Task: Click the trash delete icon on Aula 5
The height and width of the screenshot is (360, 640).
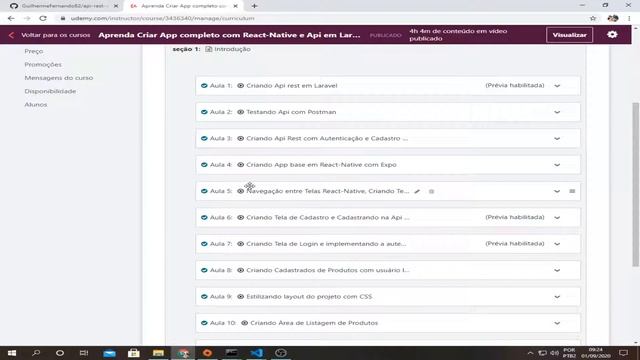Action: pyautogui.click(x=431, y=191)
